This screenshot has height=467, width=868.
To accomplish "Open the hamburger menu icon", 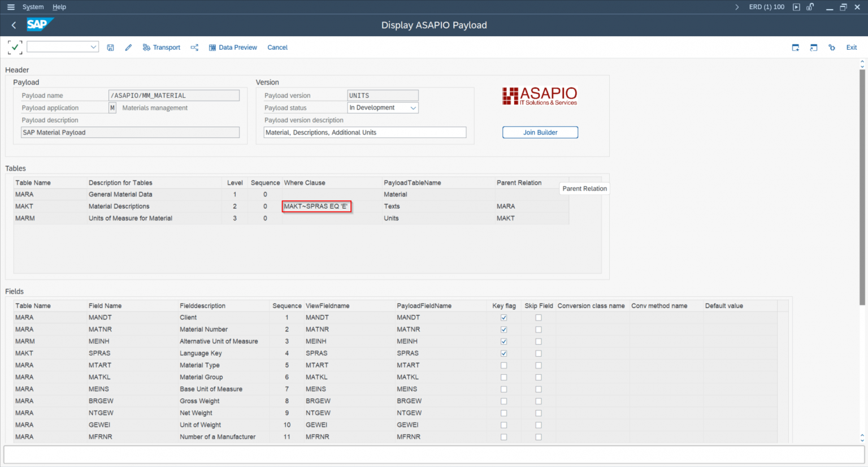I will (11, 7).
